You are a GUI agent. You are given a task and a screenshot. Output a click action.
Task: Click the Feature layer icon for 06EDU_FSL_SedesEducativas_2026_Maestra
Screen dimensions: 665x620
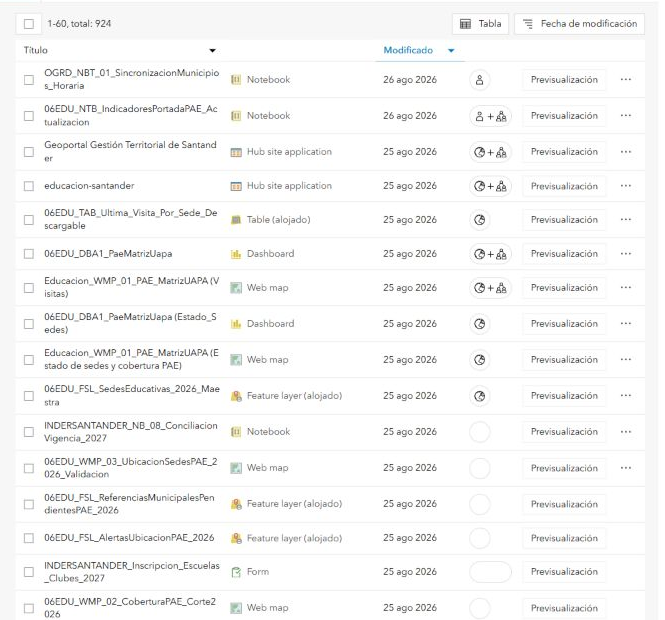click(236, 396)
